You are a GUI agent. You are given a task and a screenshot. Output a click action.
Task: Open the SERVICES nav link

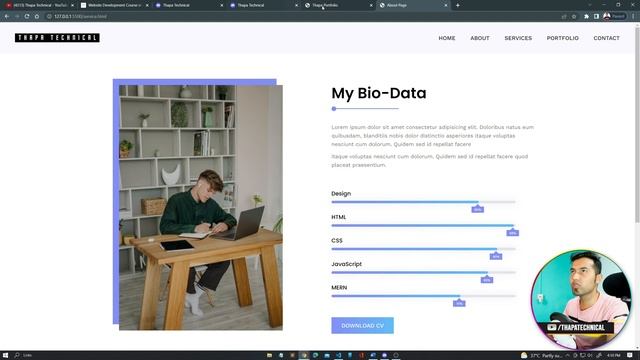[x=518, y=38]
